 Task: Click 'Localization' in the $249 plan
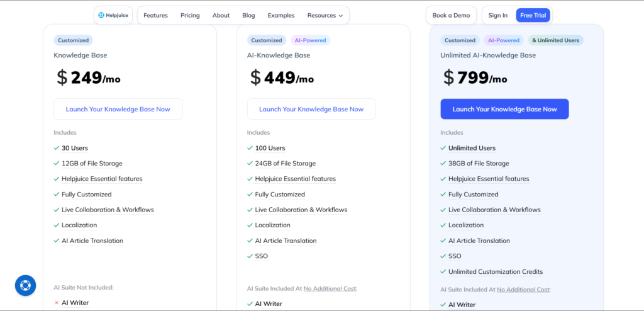click(x=79, y=225)
